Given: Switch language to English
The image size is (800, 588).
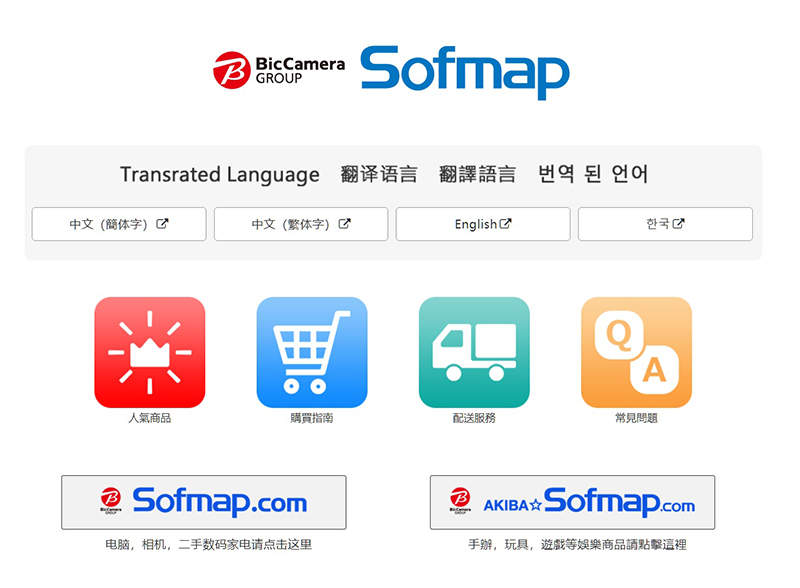Looking at the screenshot, I should pyautogui.click(x=483, y=224).
